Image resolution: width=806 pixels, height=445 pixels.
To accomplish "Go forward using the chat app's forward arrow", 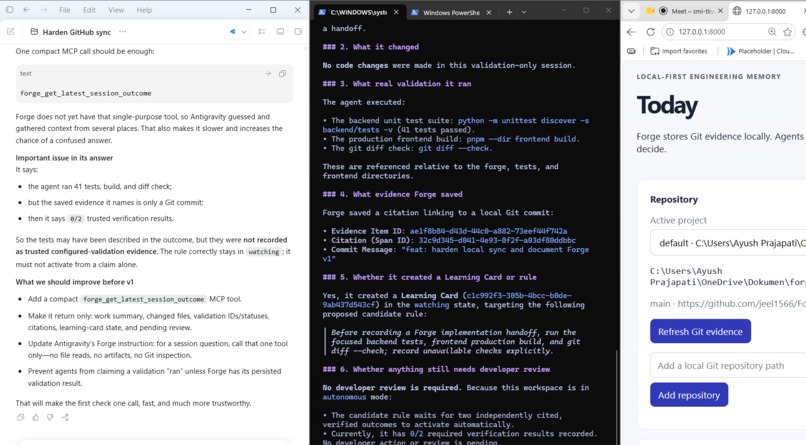I will (44, 10).
